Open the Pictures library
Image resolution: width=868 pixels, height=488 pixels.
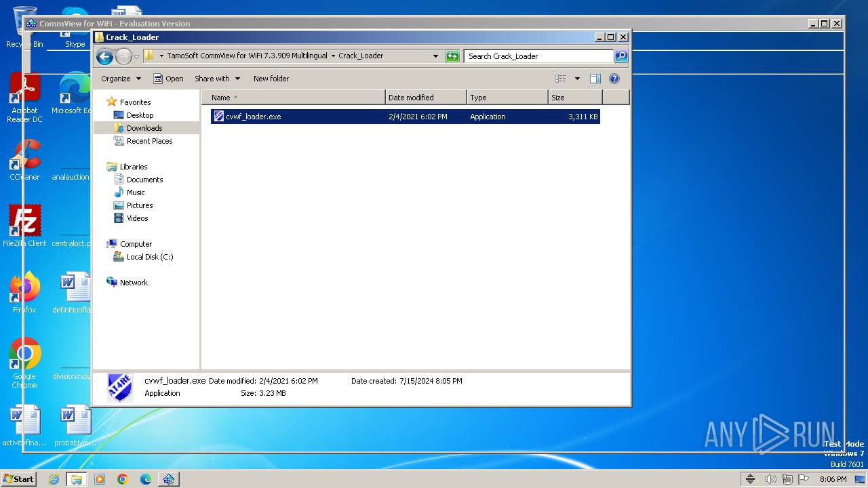click(x=140, y=205)
